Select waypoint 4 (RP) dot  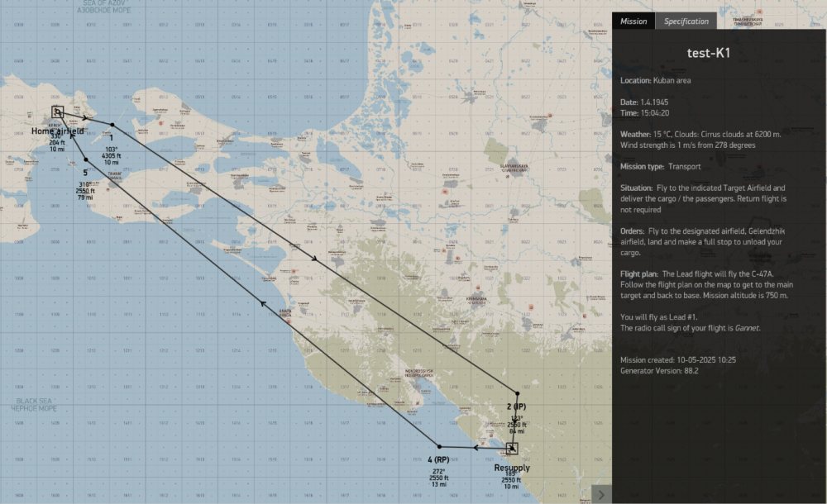439,446
